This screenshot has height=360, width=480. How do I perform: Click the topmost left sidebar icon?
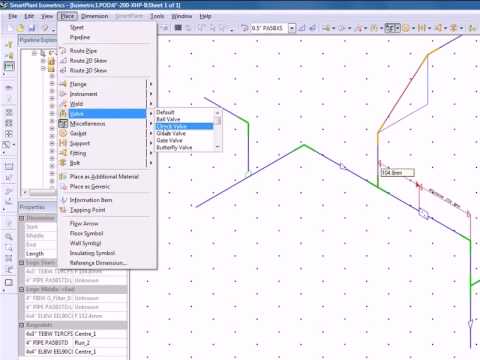9,44
